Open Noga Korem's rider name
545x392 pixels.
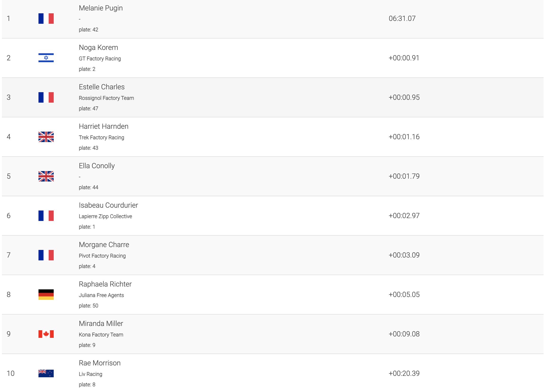98,48
